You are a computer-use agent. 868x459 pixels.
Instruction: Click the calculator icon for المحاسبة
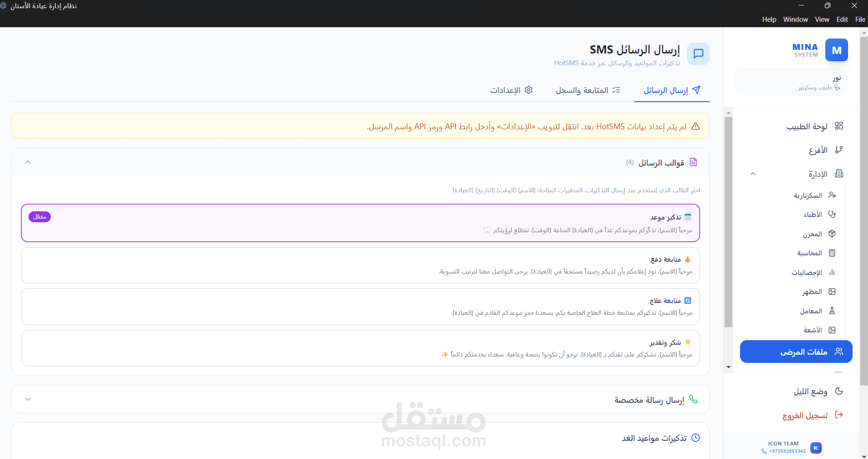[832, 253]
